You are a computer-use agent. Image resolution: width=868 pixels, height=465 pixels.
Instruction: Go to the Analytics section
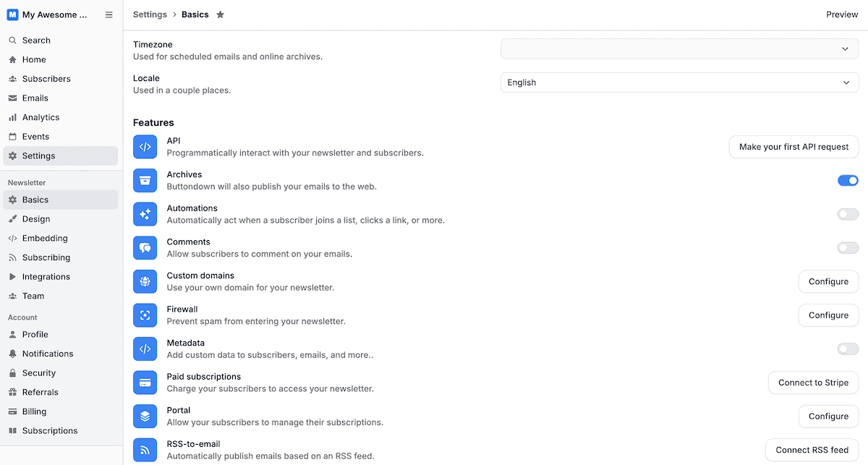coord(41,116)
